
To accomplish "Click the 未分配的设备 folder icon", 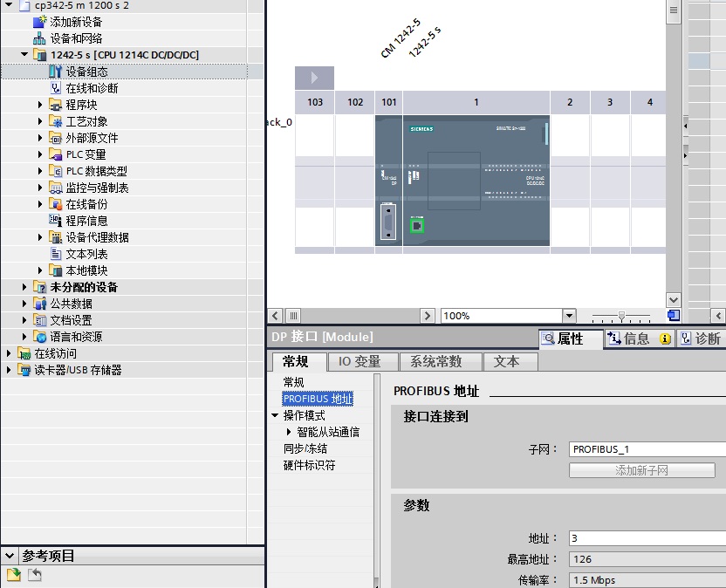I will click(40, 287).
